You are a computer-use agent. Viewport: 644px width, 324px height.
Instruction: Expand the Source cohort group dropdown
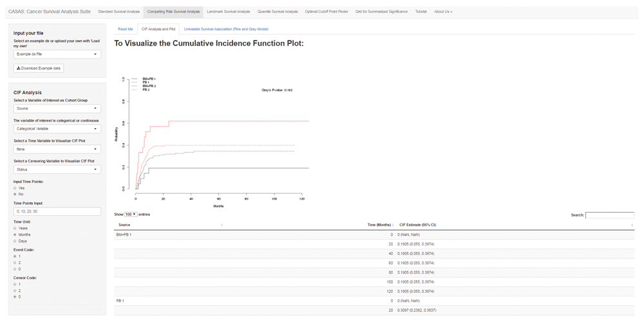tap(57, 108)
